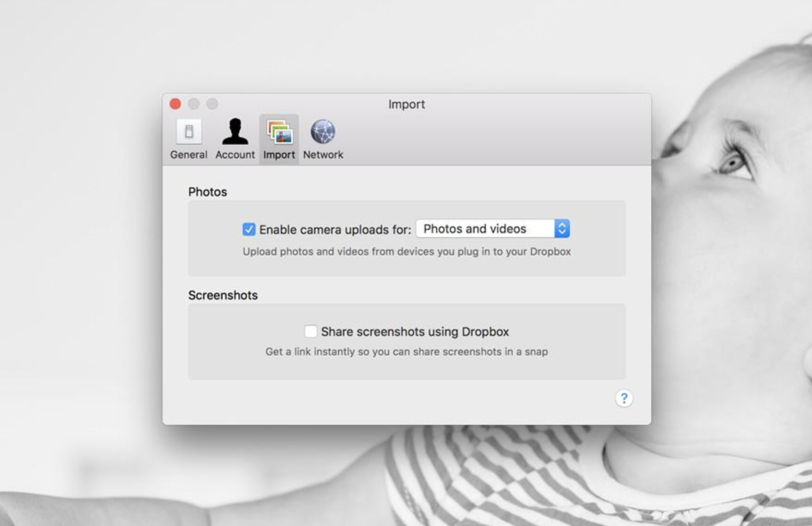The image size is (812, 526).
Task: Switch to the General tab label
Action: tap(188, 155)
